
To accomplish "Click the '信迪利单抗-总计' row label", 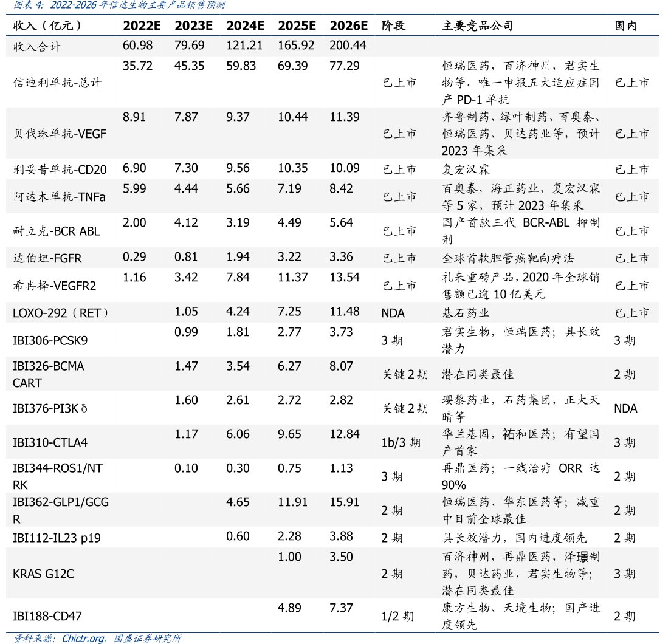I will click(x=57, y=83).
